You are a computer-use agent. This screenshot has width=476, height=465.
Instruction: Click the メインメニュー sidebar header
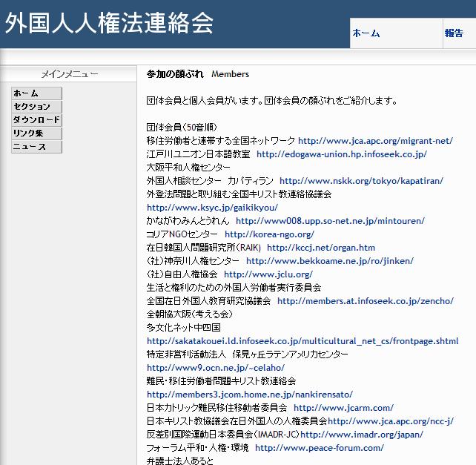point(70,74)
